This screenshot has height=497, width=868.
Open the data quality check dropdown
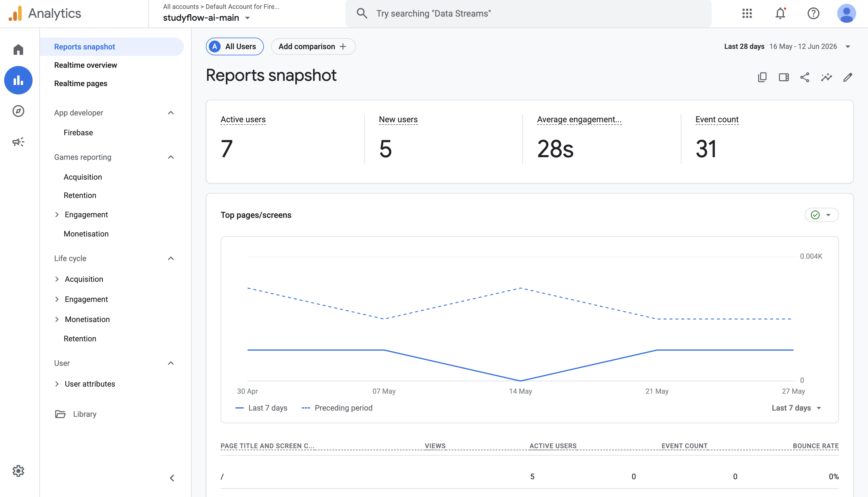[821, 215]
